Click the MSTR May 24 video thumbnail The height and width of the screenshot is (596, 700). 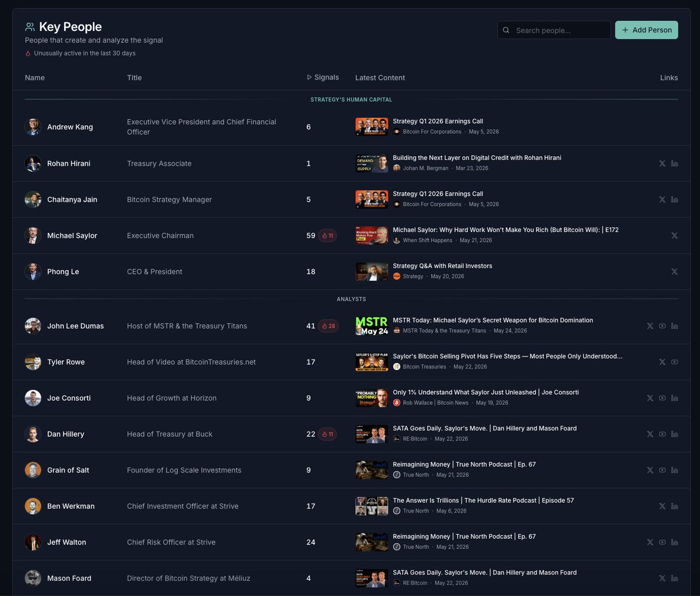[x=372, y=326]
